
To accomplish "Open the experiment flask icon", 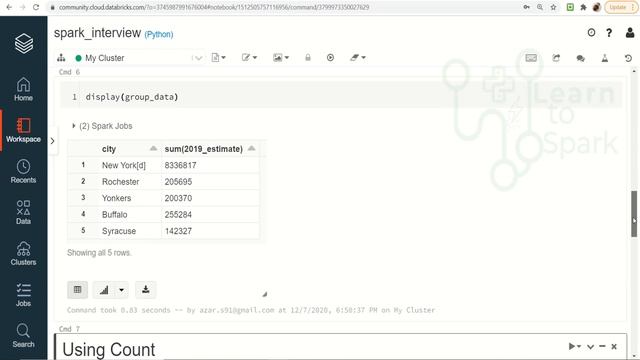I will pos(605,58).
